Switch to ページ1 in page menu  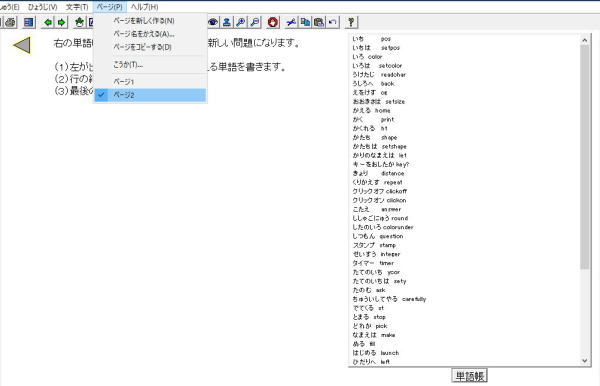pyautogui.click(x=150, y=82)
